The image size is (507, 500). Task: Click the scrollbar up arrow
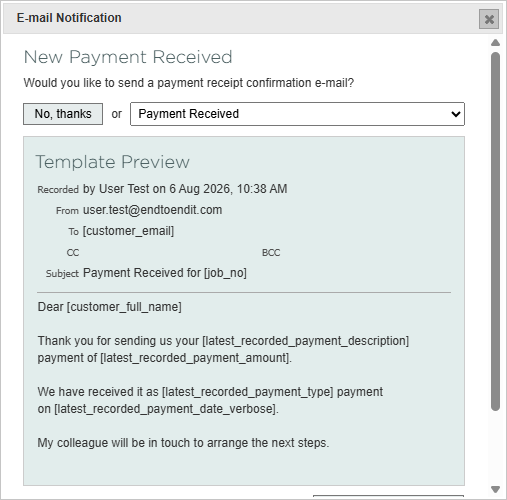(x=495, y=42)
